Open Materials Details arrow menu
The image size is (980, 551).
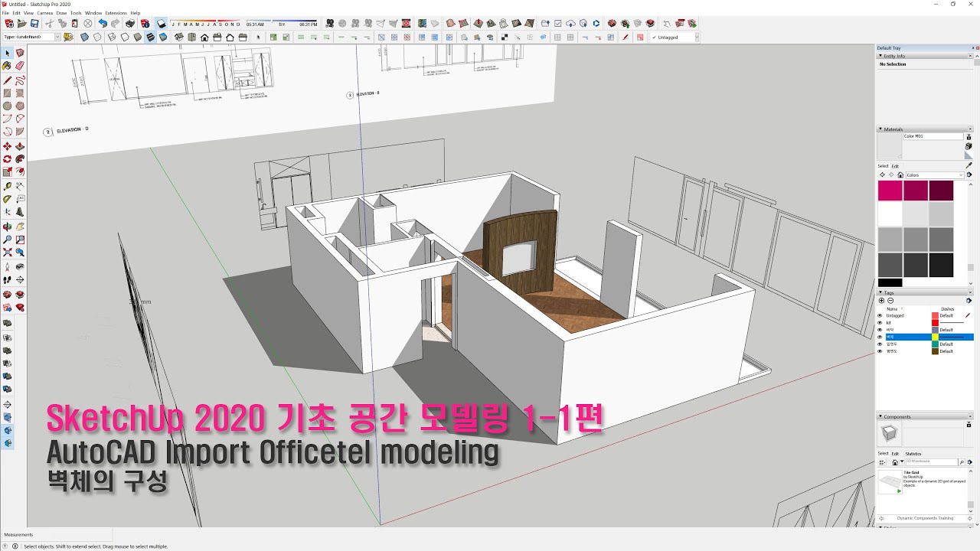(x=969, y=175)
